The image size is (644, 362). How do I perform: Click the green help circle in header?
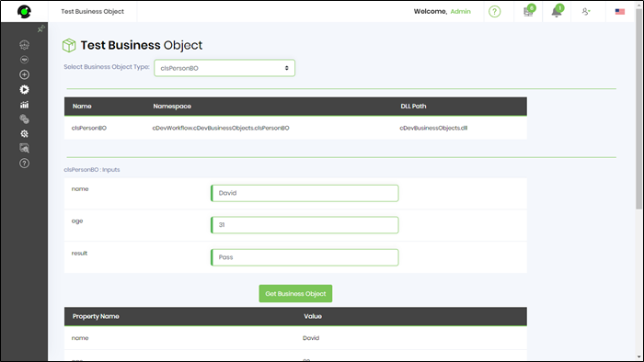pos(495,11)
